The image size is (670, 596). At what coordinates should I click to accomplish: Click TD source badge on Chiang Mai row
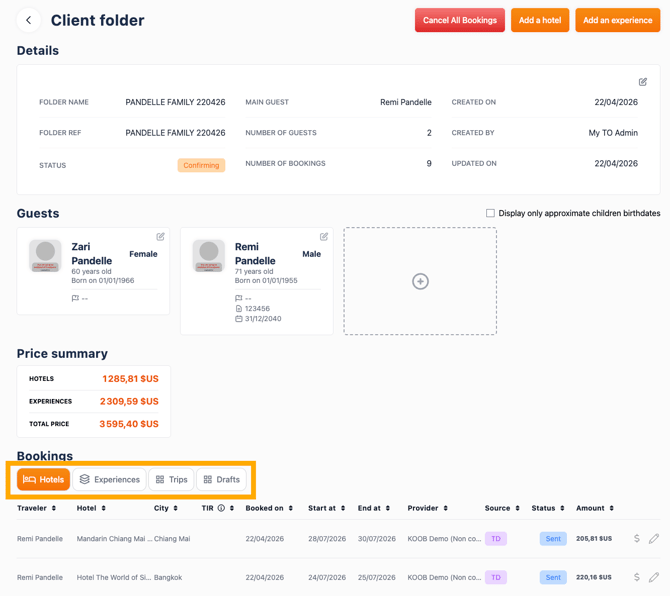pos(496,539)
